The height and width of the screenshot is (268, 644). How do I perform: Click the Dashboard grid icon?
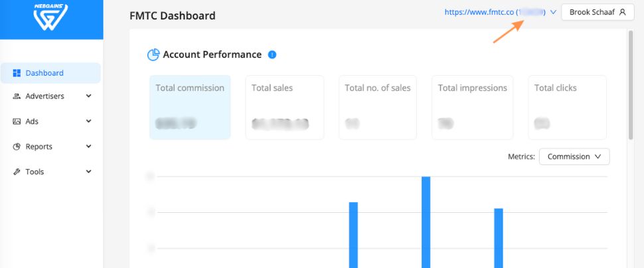pyautogui.click(x=17, y=73)
